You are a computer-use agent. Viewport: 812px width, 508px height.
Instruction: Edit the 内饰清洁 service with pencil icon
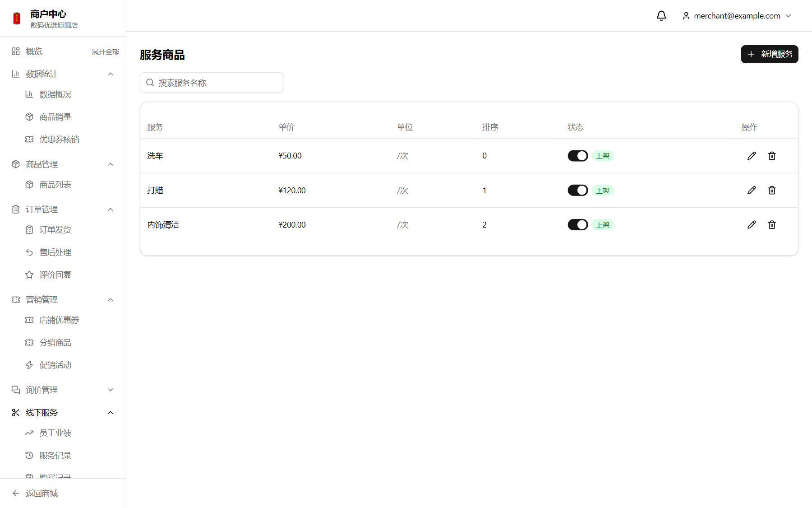[752, 224]
